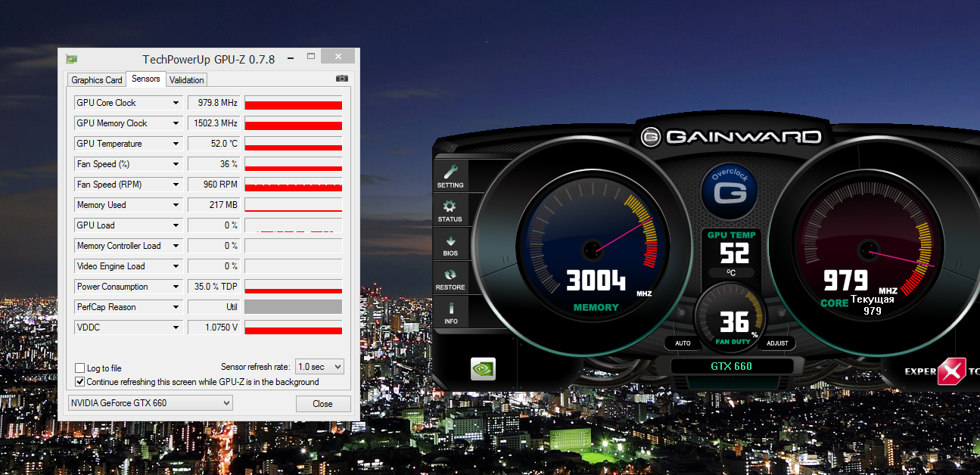Open the NVIDIA GeForce GTX 660 selector
This screenshot has height=475, width=980.
point(151,403)
